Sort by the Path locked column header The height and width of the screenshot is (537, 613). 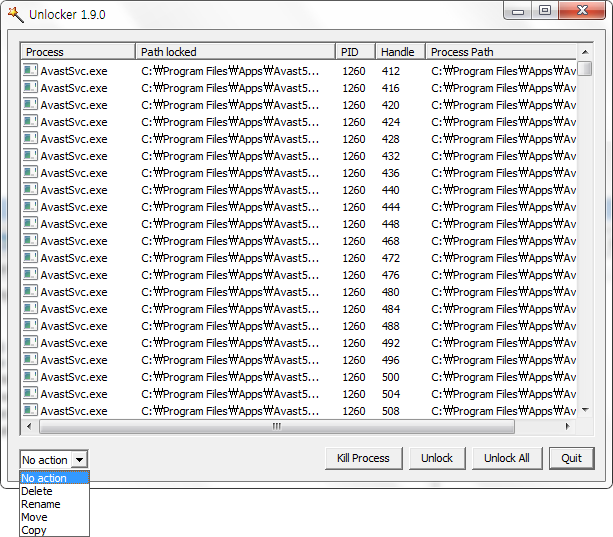pos(235,52)
